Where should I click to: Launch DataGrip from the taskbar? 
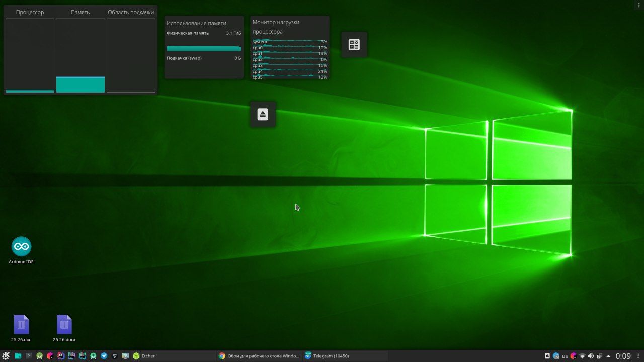coord(71,356)
